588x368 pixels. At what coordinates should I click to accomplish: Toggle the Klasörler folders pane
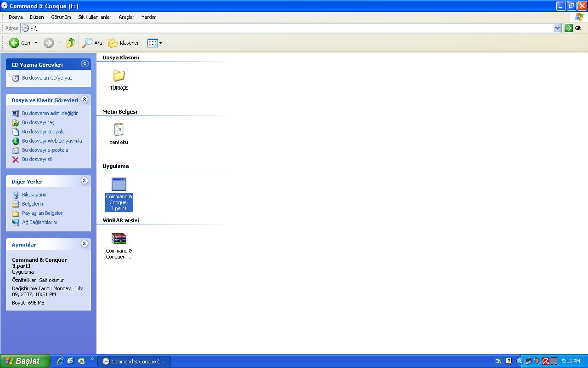(123, 43)
